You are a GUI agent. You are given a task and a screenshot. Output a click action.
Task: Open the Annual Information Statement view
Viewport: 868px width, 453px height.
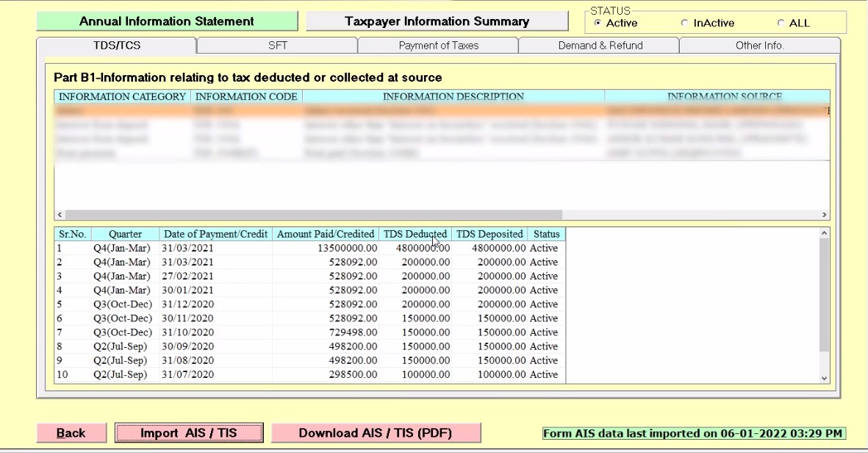167,21
